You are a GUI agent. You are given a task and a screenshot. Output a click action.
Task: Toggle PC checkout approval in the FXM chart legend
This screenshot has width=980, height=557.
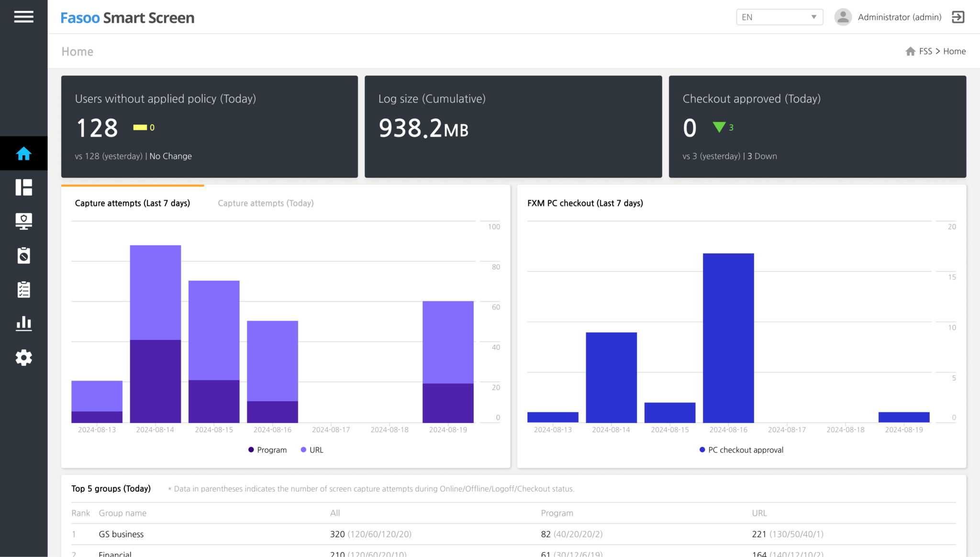(x=741, y=449)
